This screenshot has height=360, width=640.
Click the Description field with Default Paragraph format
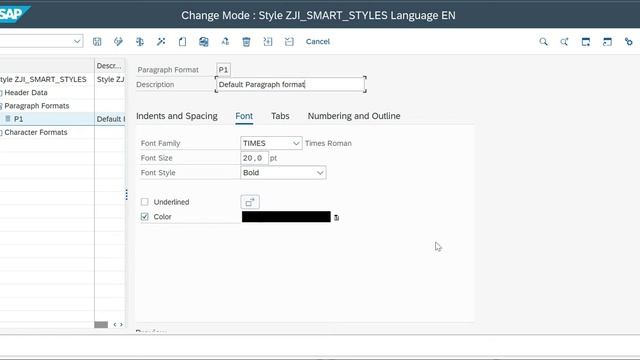(290, 84)
